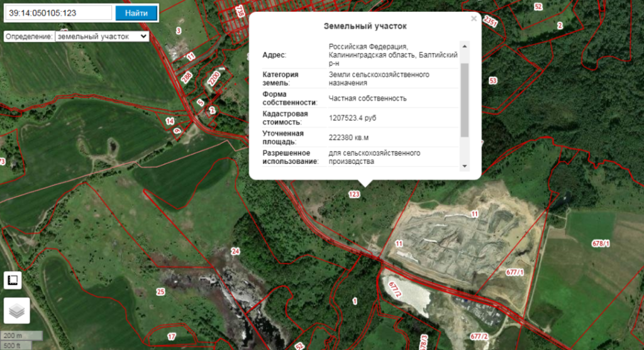This screenshot has width=644, height=350.
Task: Select parcel label 25 on map
Action: pyautogui.click(x=160, y=292)
